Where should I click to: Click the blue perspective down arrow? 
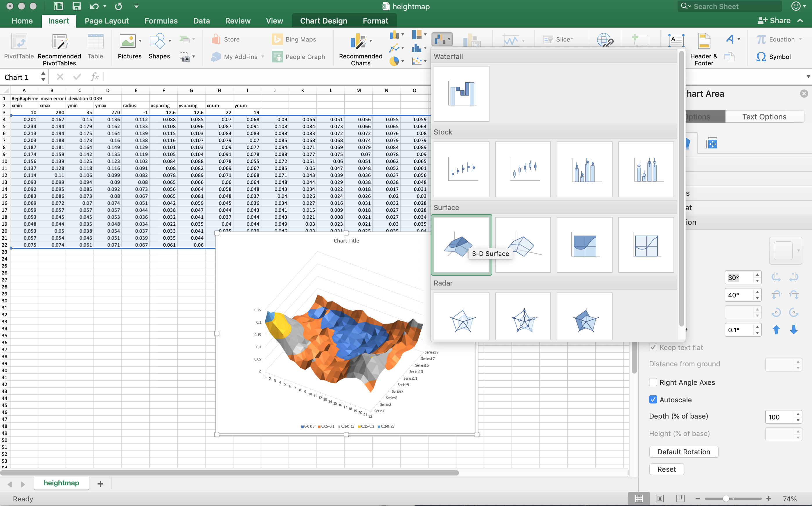[x=794, y=330]
